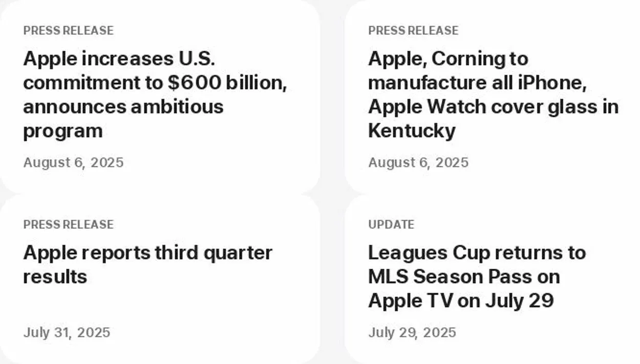Click PRESS RELEASE label above Corning article
This screenshot has width=640, height=364.
(413, 31)
